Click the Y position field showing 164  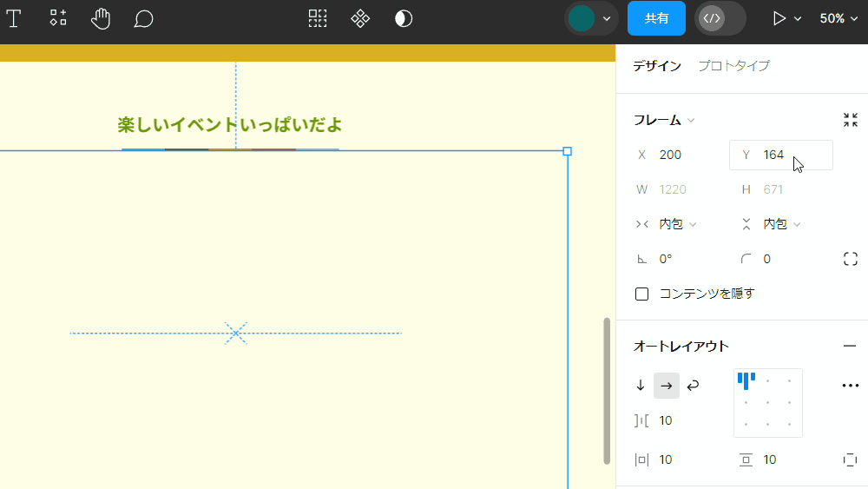coord(781,155)
